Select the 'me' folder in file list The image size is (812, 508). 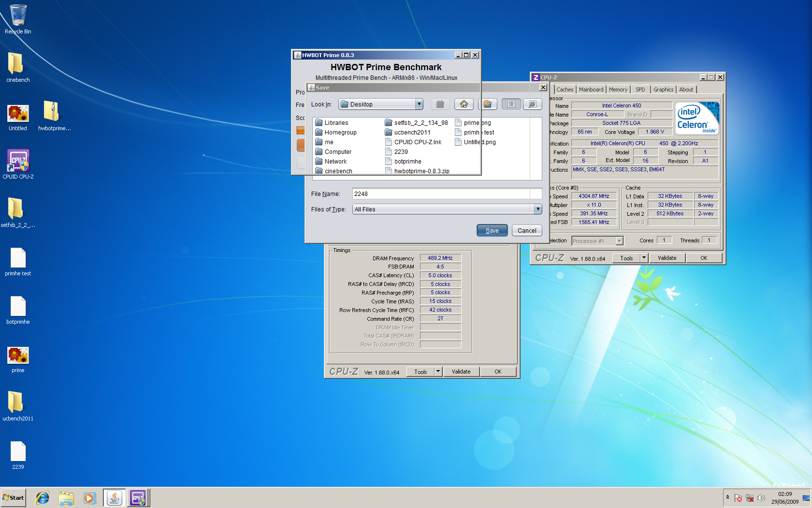[x=324, y=142]
